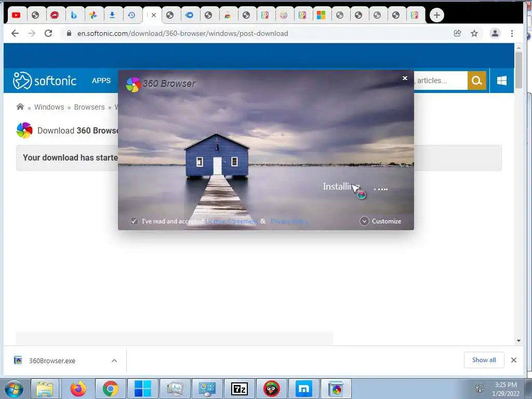
Task: Launch 7-Zip from the taskbar
Action: (239, 389)
